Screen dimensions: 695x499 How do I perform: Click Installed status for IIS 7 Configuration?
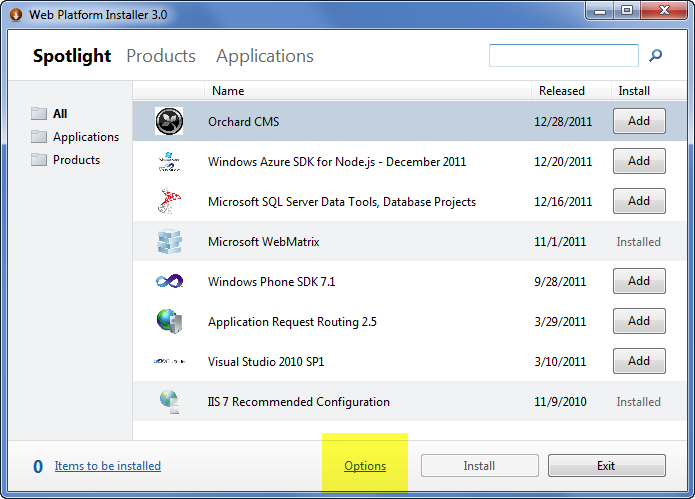point(638,402)
